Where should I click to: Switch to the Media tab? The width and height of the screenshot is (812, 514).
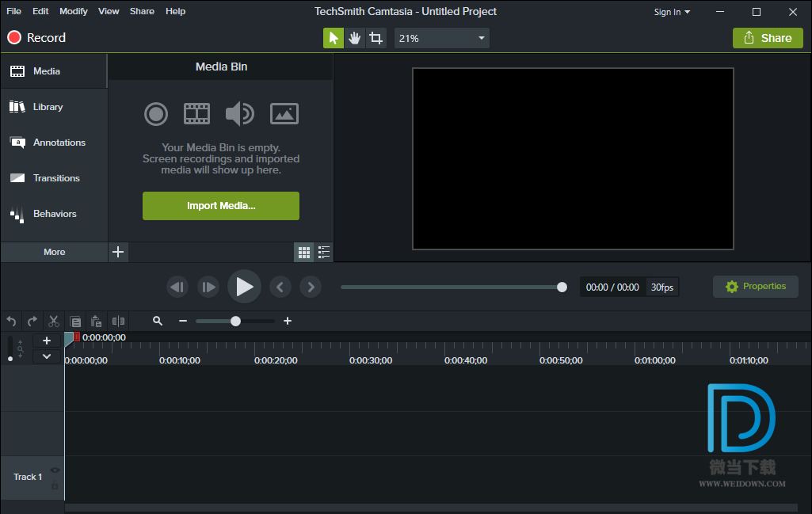(x=54, y=71)
